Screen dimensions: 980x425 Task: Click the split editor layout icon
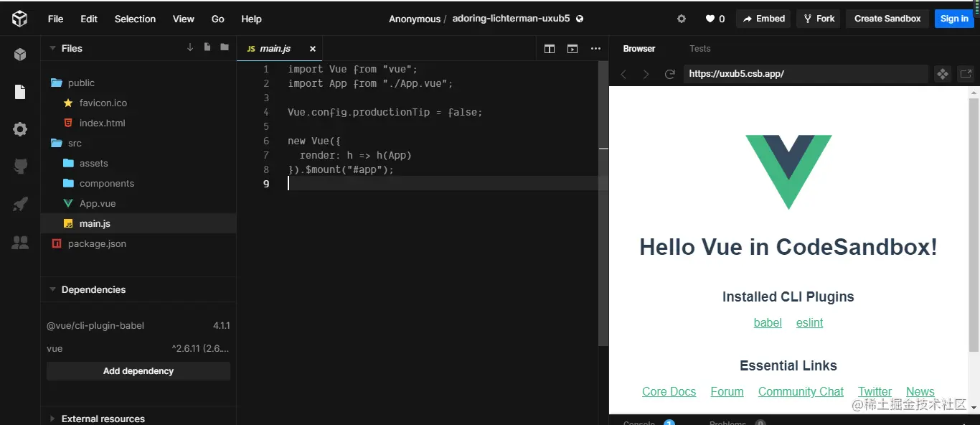click(x=550, y=49)
